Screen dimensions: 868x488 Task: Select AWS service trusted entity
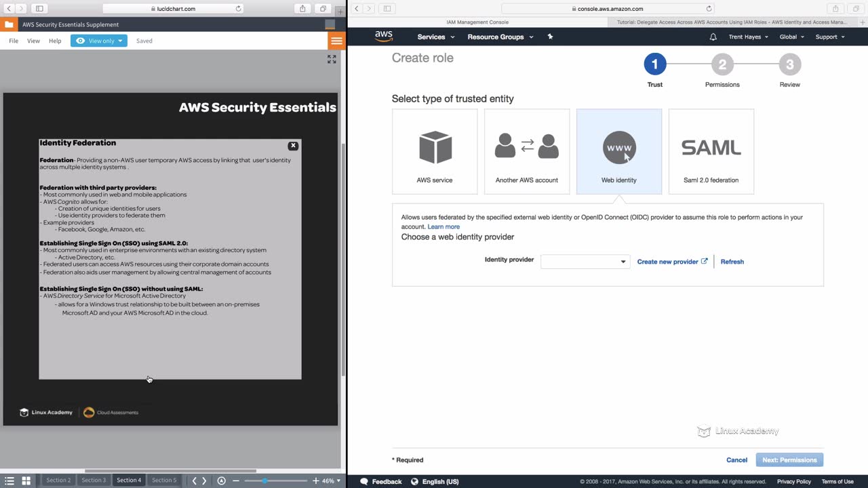[x=435, y=152]
